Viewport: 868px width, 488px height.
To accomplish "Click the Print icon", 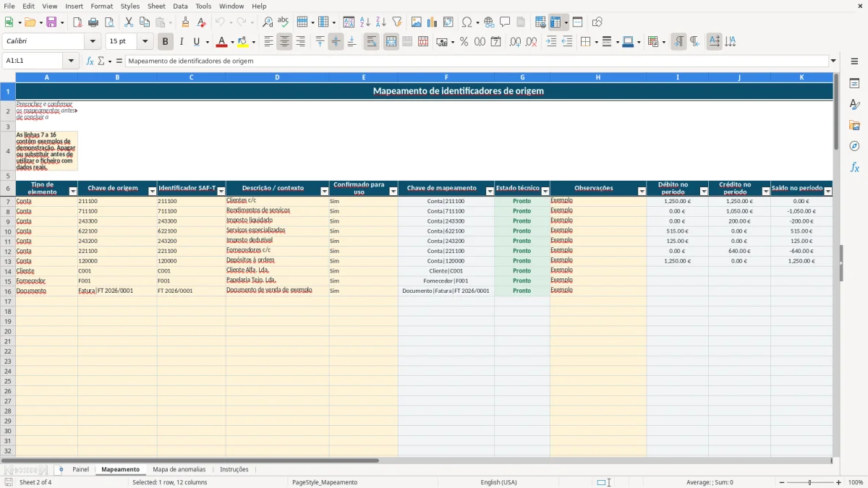I will coord(93,22).
